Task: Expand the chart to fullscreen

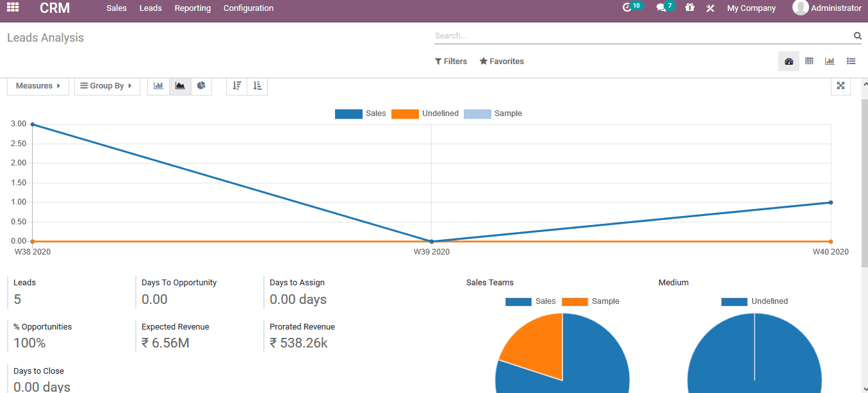Action: 840,85
